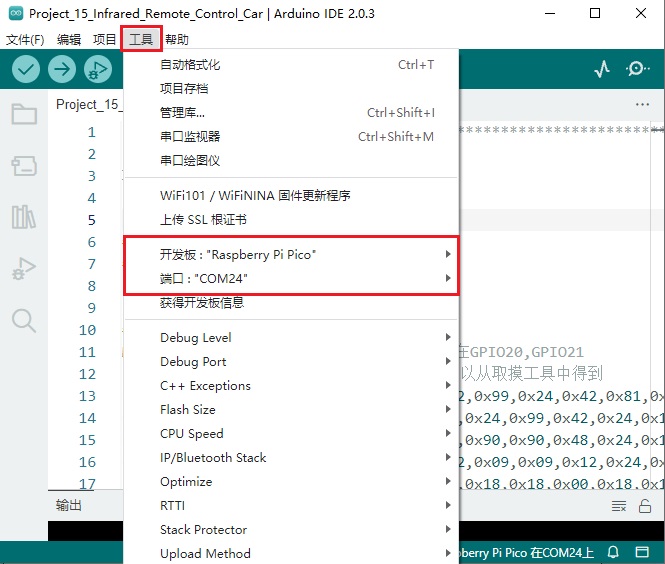This screenshot has height=564, width=665.
Task: Choose 项目存档 from the tools menu
Action: 291,89
